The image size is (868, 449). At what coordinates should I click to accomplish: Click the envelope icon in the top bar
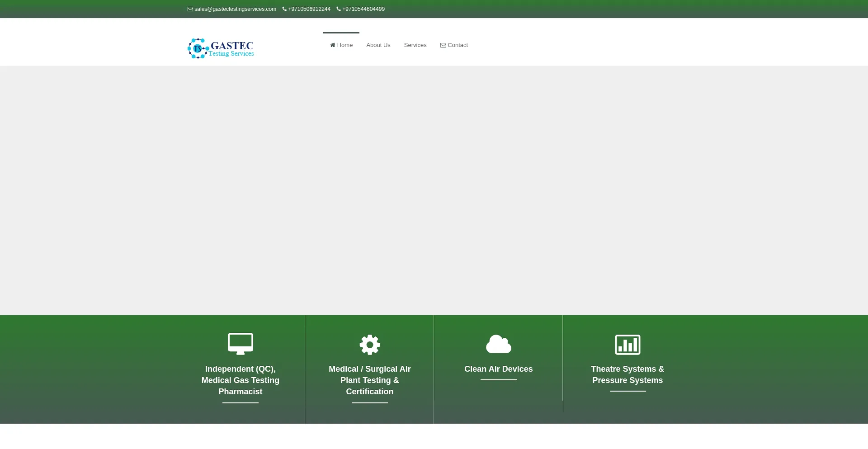tap(190, 9)
